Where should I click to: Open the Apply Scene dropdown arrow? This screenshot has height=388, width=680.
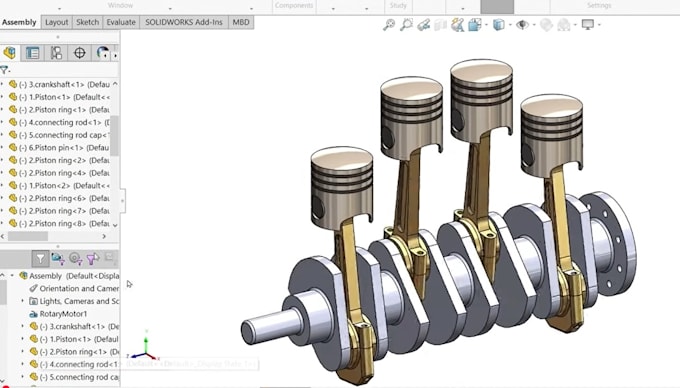pos(575,25)
